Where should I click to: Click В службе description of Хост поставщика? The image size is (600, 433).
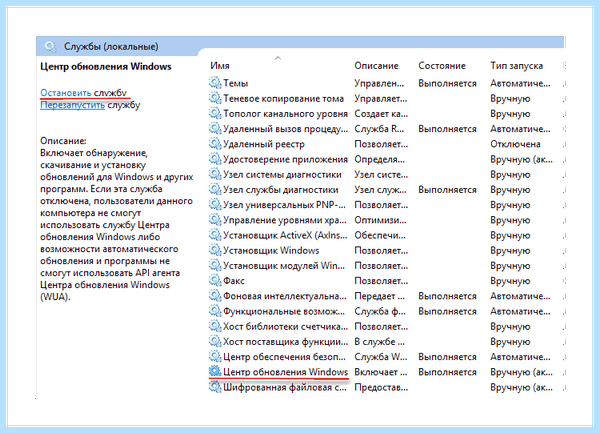[x=379, y=342]
